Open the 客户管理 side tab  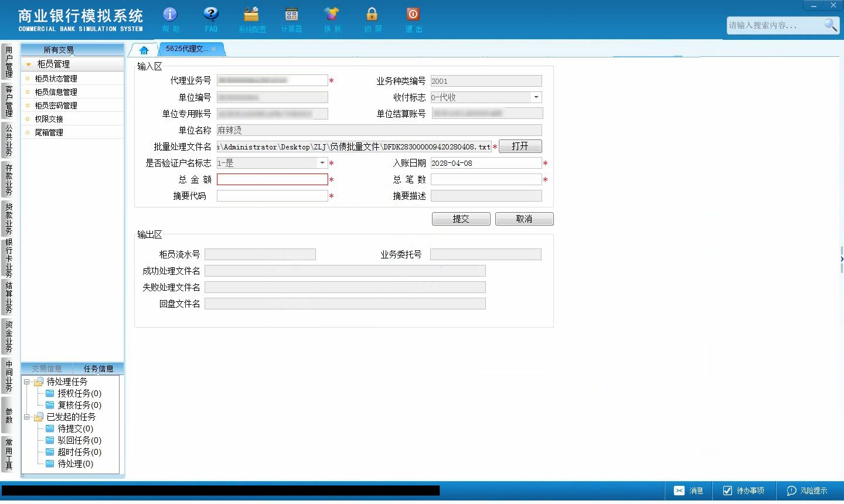point(8,101)
